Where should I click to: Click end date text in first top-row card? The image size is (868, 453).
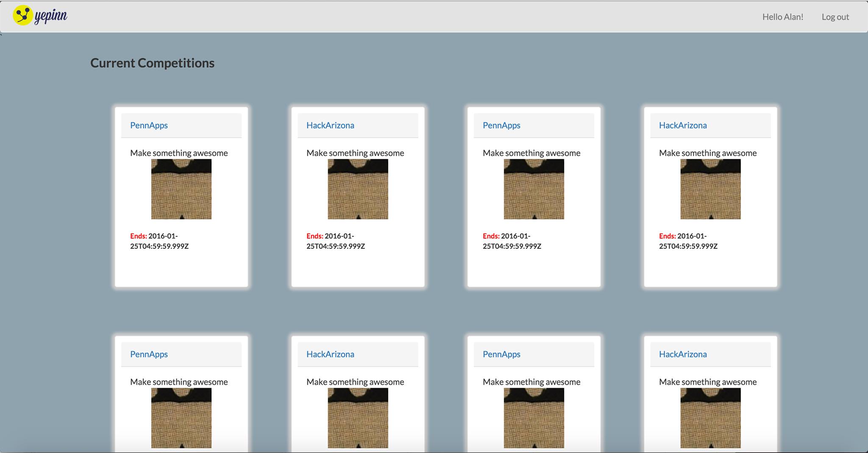tap(159, 241)
